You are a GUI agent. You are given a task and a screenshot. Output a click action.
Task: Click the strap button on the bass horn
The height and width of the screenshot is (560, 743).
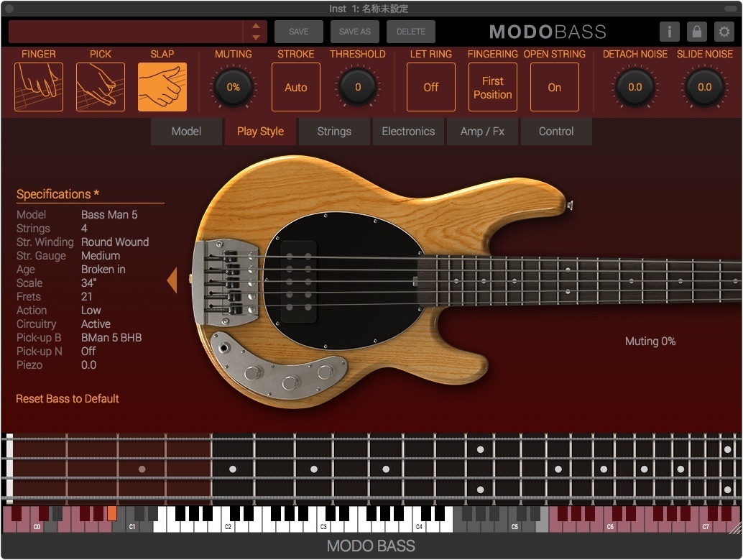(x=570, y=205)
